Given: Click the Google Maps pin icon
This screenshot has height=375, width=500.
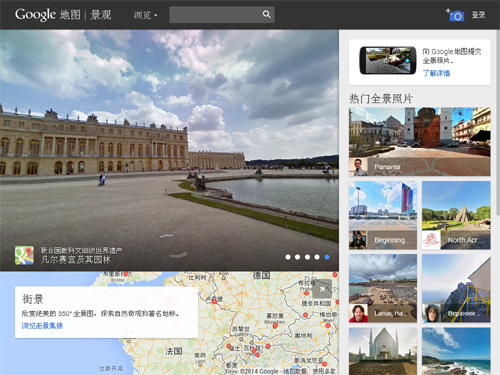Looking at the screenshot, I should click(x=24, y=255).
